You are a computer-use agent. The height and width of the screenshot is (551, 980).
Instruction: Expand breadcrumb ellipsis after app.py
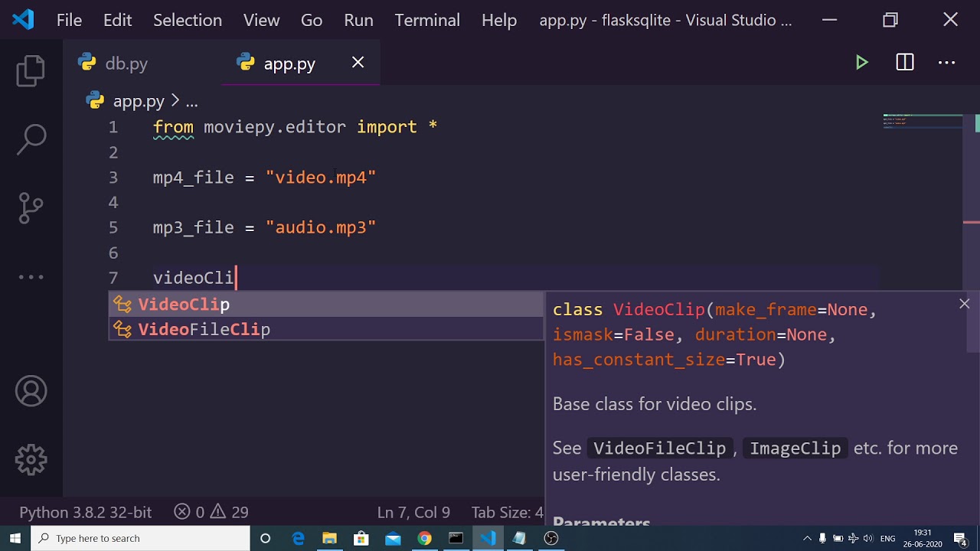[x=191, y=101]
